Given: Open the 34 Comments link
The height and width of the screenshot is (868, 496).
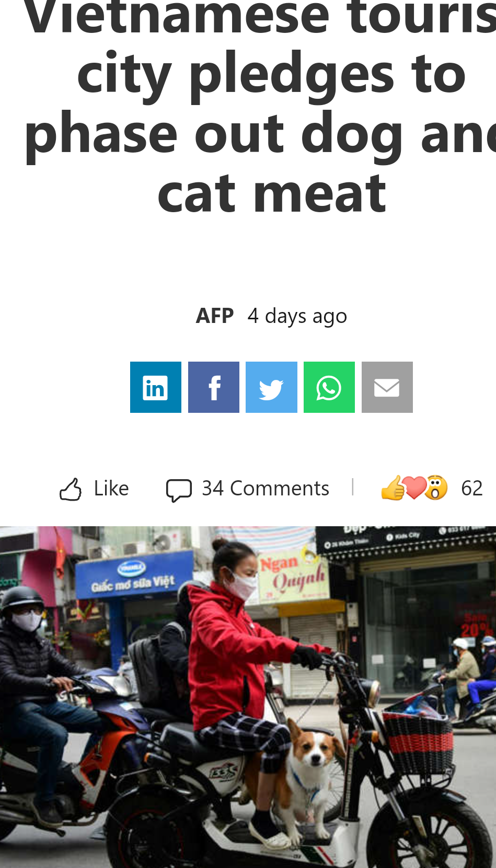Looking at the screenshot, I should pyautogui.click(x=266, y=488).
